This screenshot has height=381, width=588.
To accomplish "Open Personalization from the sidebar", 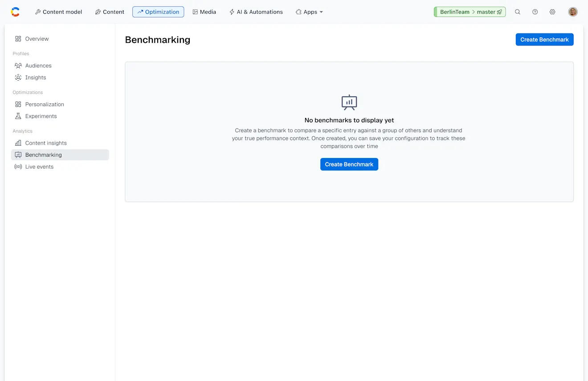I will point(18,104).
